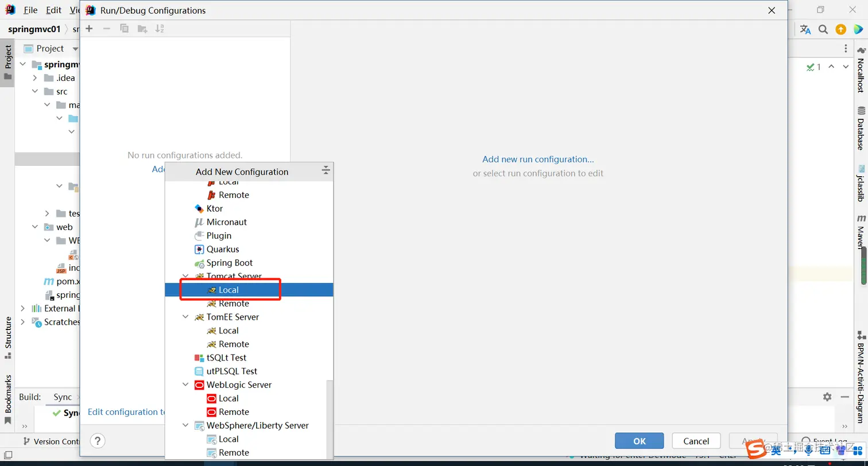Collapse the web folder node
Viewport: 868px width, 466px height.
coord(35,227)
